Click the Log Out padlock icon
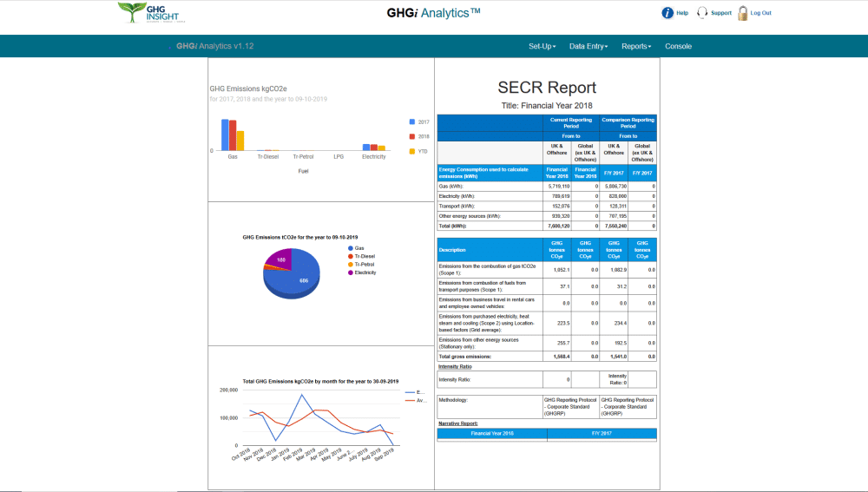 [x=743, y=13]
